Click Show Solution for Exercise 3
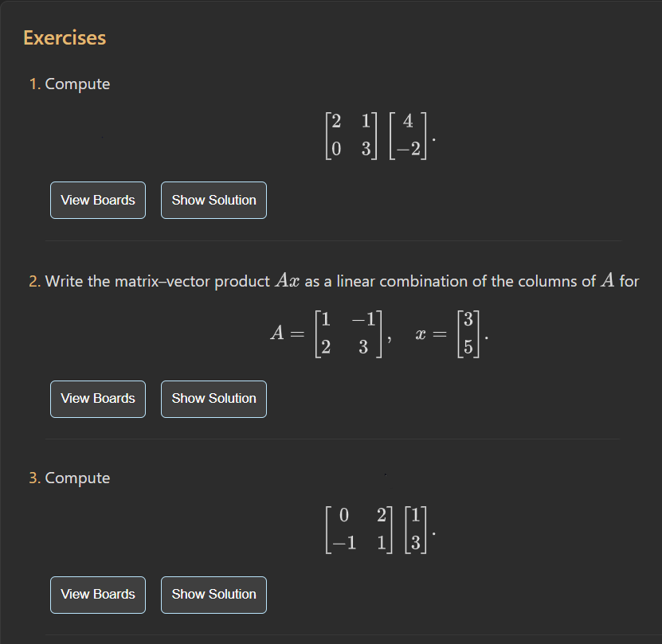662x644 pixels. (x=213, y=595)
